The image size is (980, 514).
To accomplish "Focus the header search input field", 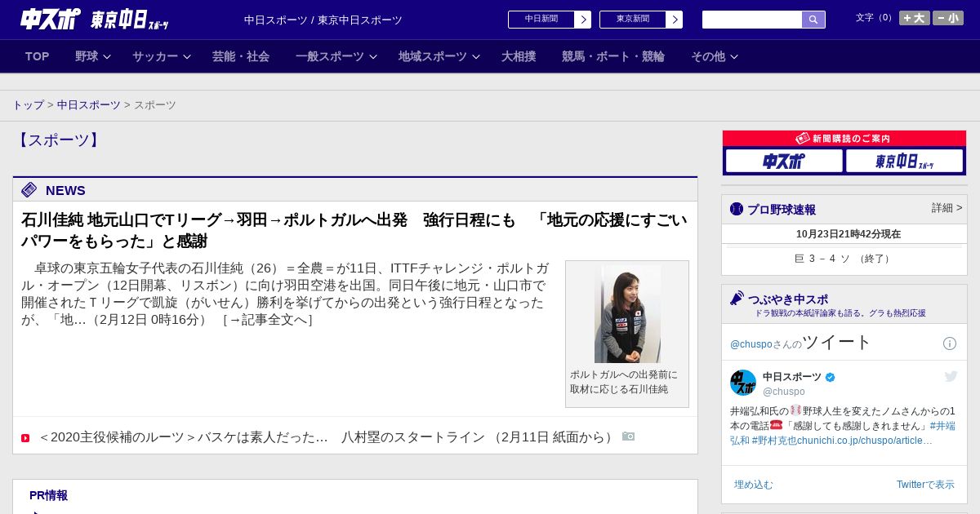I will [752, 20].
